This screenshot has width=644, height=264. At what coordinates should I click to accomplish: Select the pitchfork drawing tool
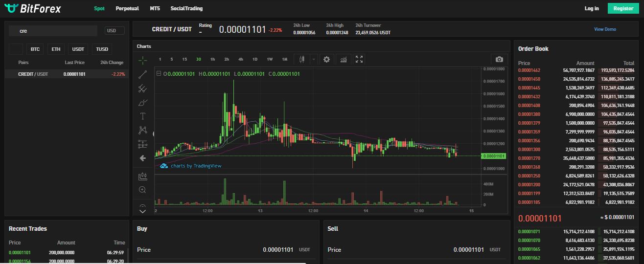(142, 88)
